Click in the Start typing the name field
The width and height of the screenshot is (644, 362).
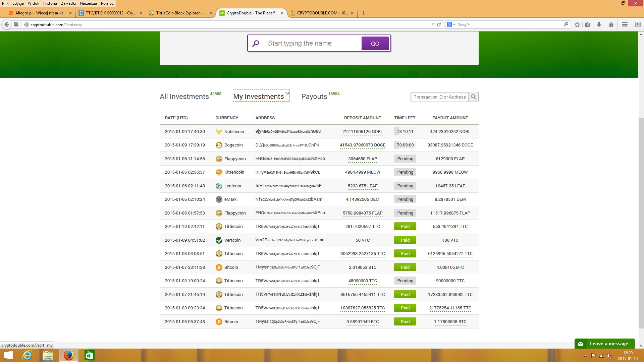(x=313, y=43)
